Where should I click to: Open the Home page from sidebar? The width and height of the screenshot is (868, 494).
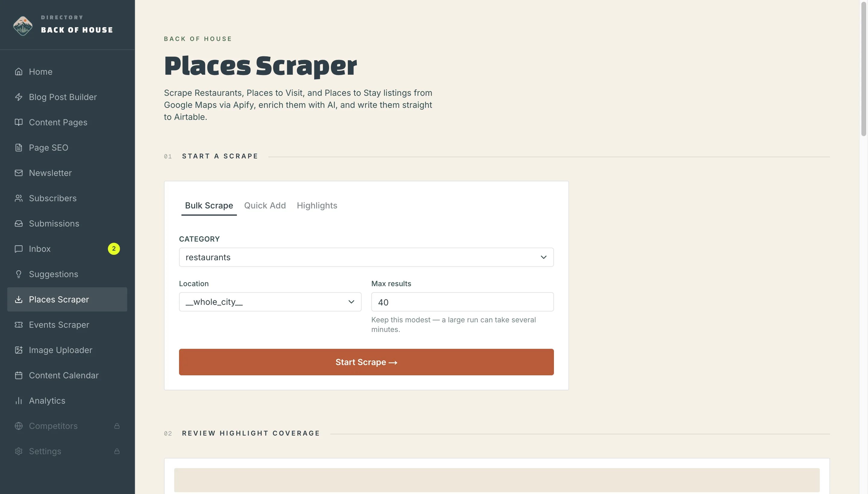(x=67, y=72)
